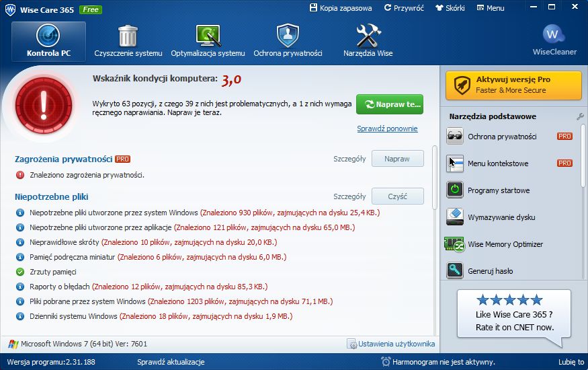Click the Wise Memory Optimizer icon
This screenshot has width=588, height=370.
click(x=454, y=244)
